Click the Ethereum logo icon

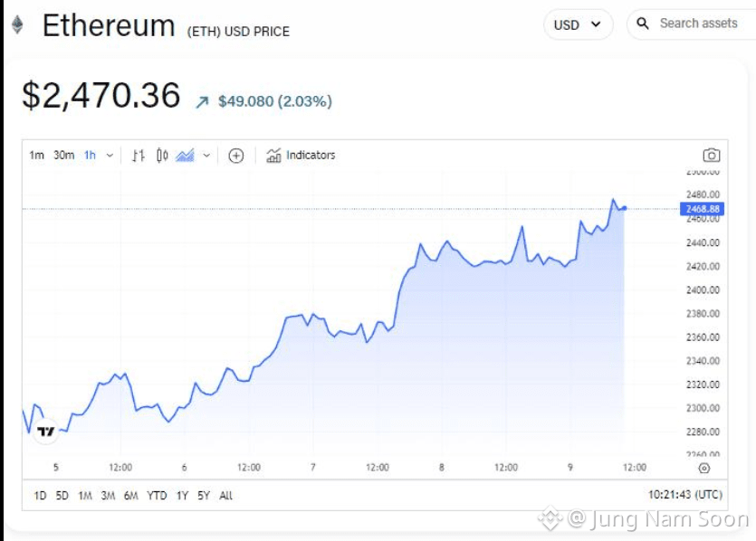tap(17, 25)
